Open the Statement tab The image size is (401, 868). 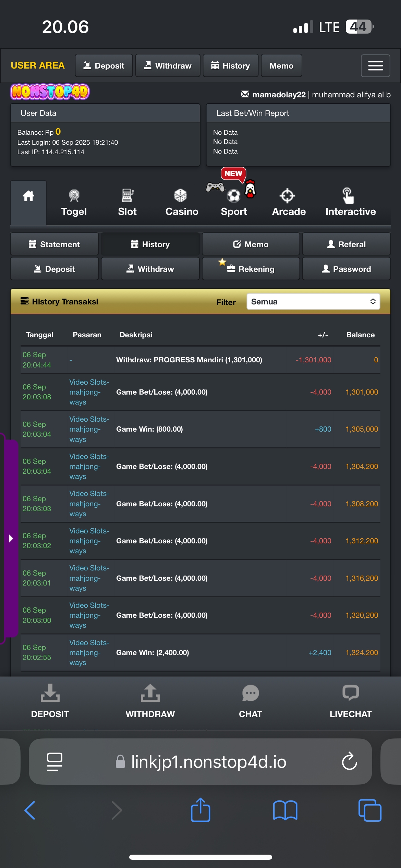click(54, 244)
